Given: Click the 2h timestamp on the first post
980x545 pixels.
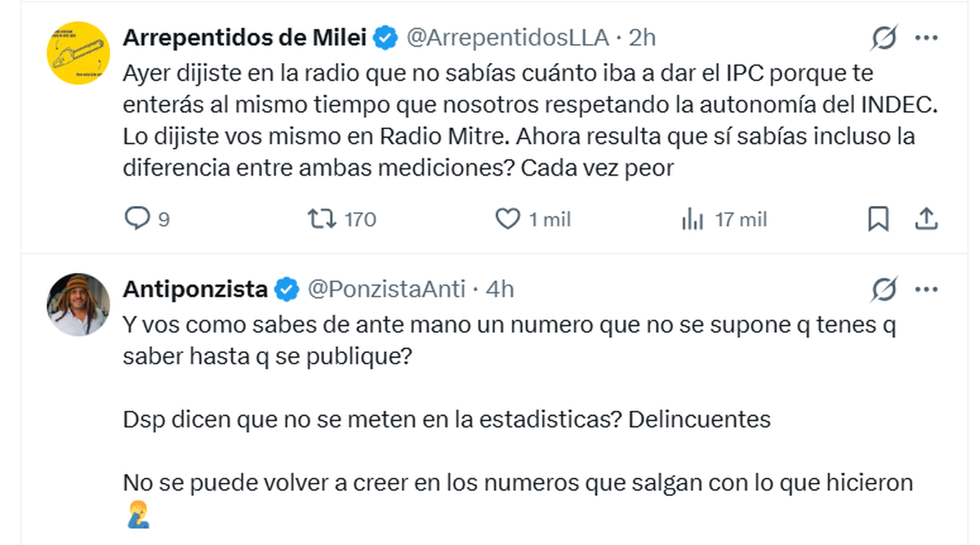Looking at the screenshot, I should [x=644, y=38].
